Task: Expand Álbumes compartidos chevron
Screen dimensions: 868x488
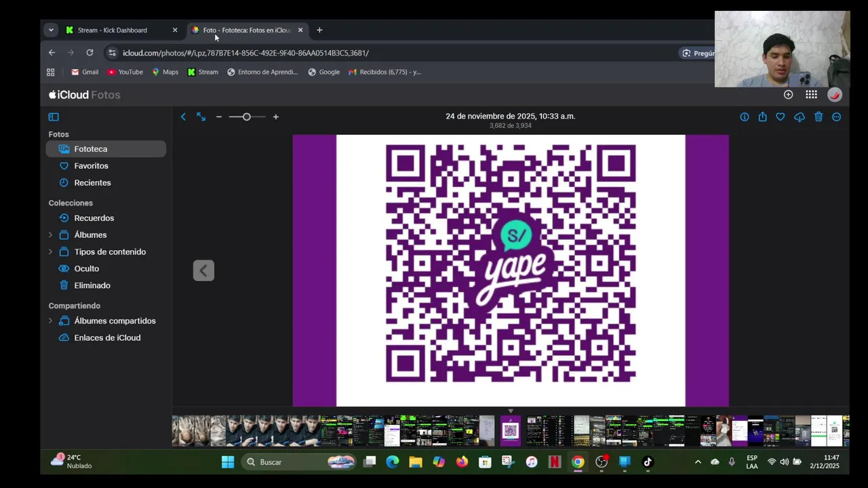Action: [x=50, y=321]
